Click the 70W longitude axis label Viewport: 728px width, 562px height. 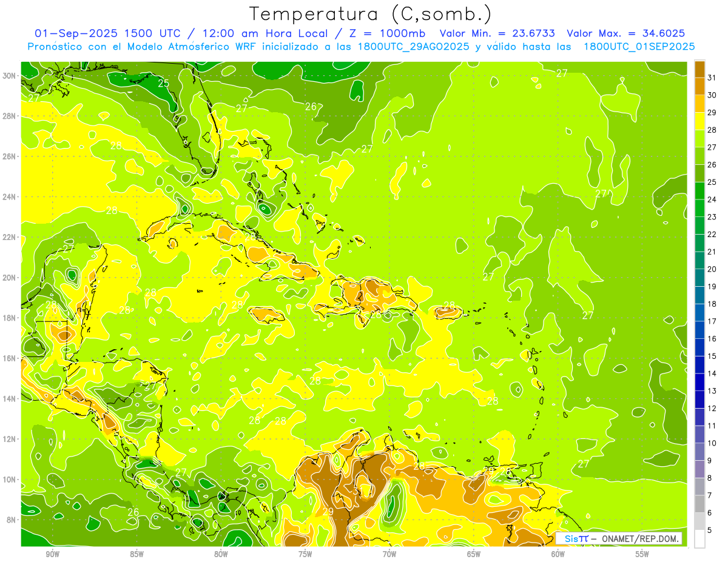[x=389, y=554]
